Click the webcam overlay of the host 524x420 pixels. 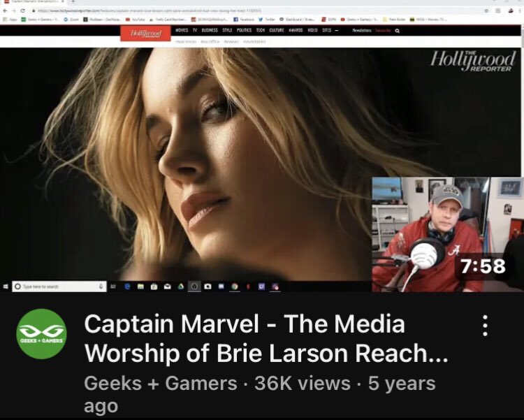[448, 234]
